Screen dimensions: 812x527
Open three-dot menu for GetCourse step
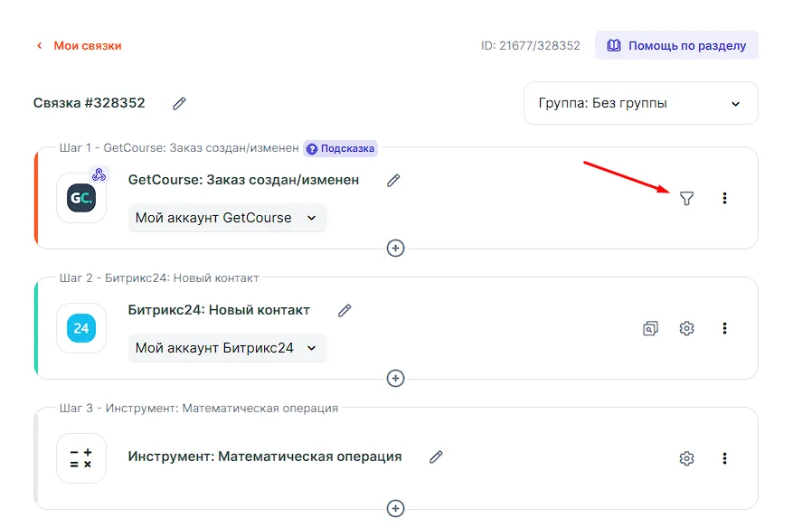(x=724, y=198)
